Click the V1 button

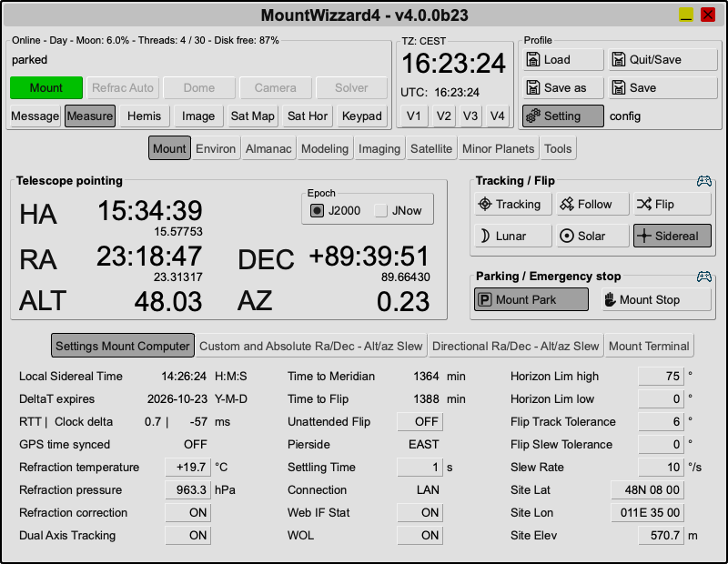414,116
